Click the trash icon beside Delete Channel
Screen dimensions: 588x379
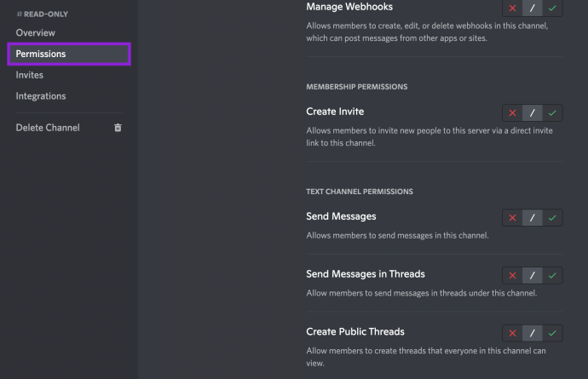(118, 128)
